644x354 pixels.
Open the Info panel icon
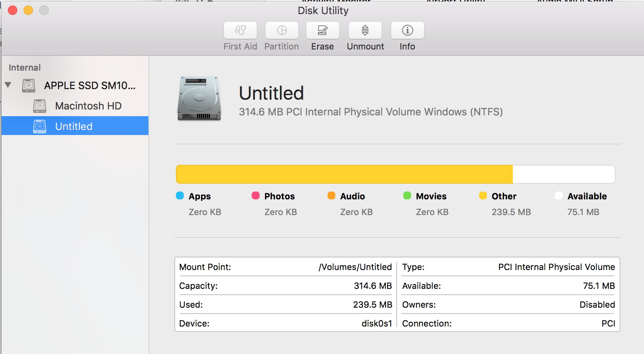[407, 30]
